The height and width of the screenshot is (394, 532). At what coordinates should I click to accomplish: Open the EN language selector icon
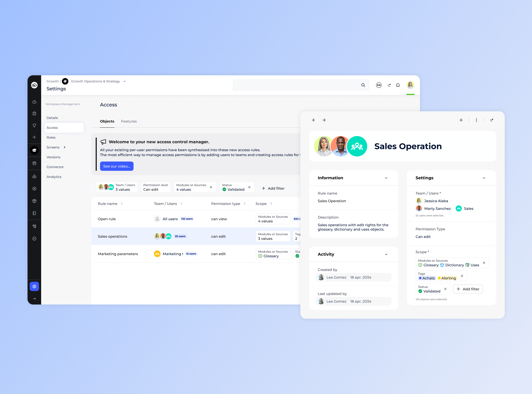tap(379, 85)
